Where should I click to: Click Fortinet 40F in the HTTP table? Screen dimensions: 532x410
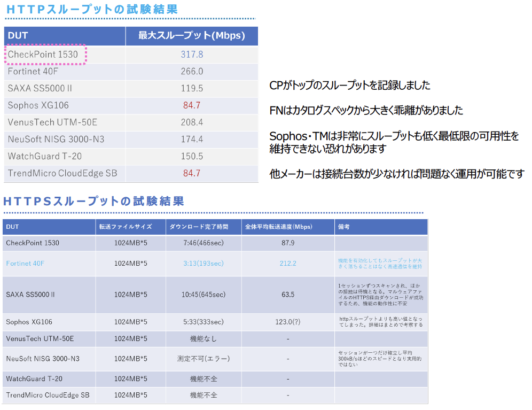click(x=33, y=72)
